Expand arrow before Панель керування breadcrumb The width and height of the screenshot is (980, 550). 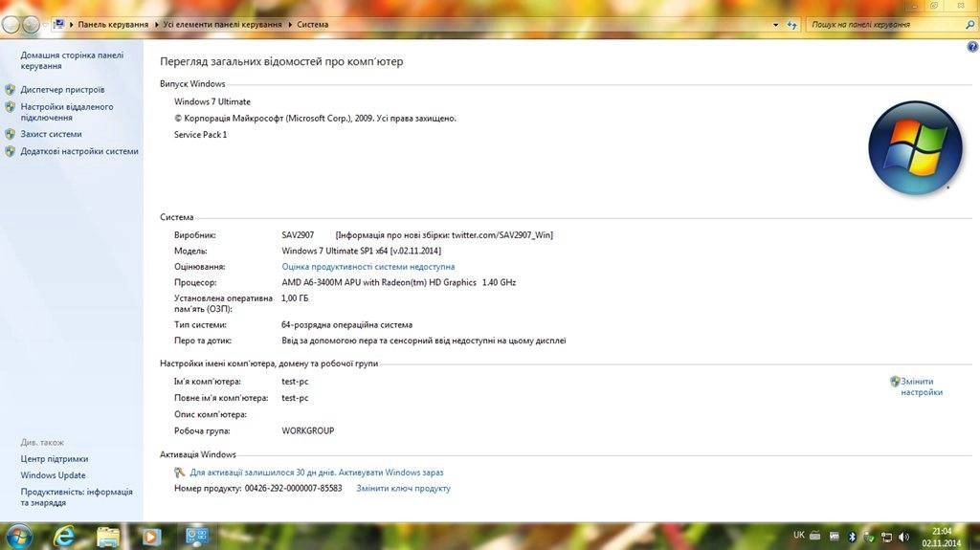[71, 24]
